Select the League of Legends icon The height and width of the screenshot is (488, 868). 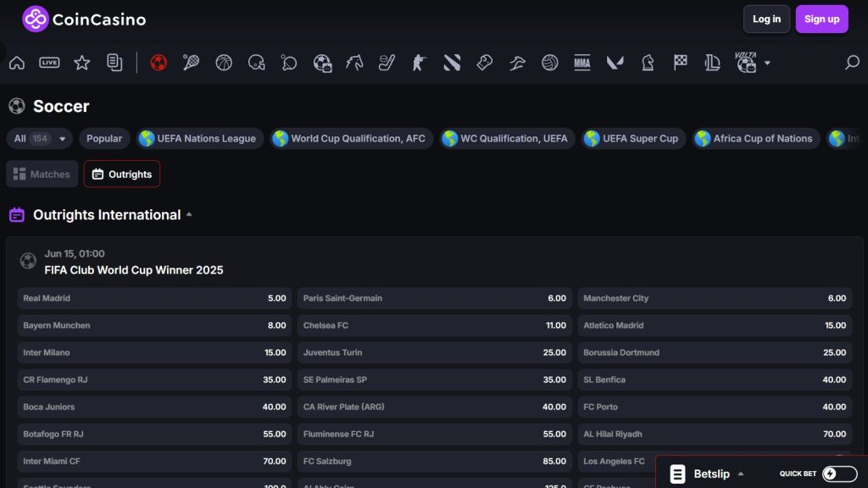coord(712,63)
